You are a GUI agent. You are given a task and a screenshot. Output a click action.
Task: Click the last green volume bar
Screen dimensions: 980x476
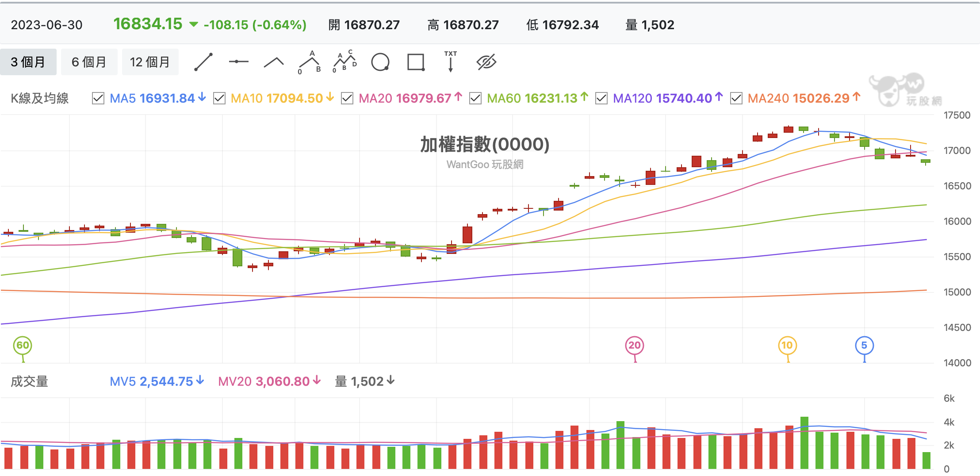click(926, 461)
